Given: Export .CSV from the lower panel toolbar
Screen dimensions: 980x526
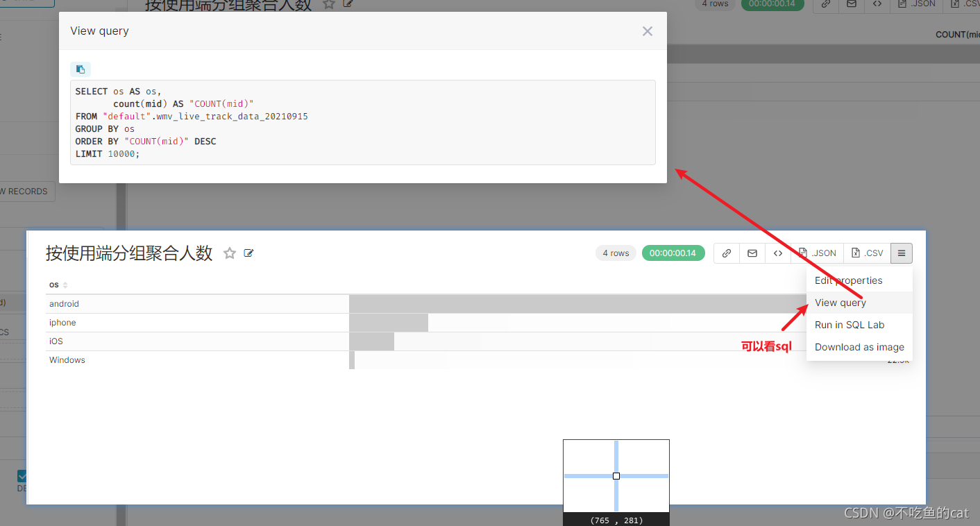Looking at the screenshot, I should 868,253.
